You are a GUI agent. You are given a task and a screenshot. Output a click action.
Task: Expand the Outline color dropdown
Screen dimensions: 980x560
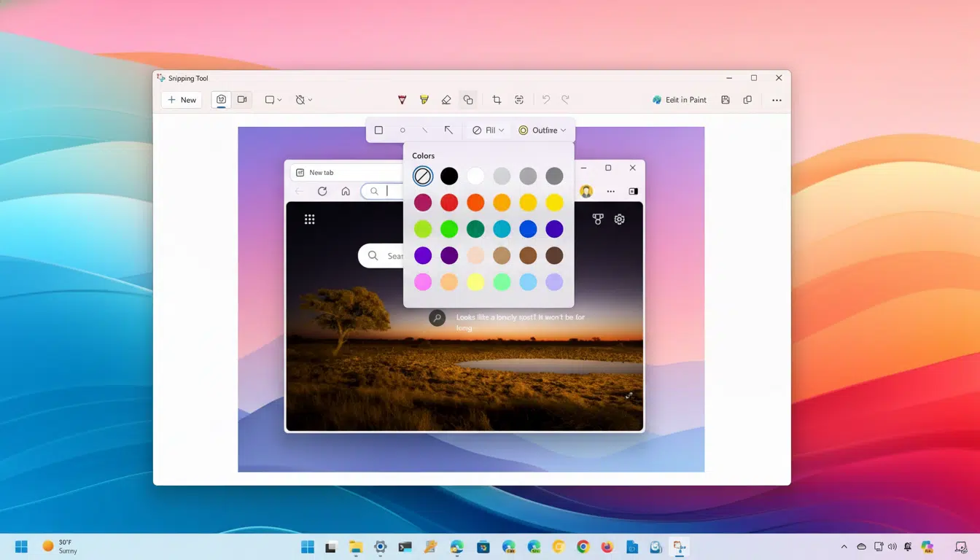[x=542, y=131]
